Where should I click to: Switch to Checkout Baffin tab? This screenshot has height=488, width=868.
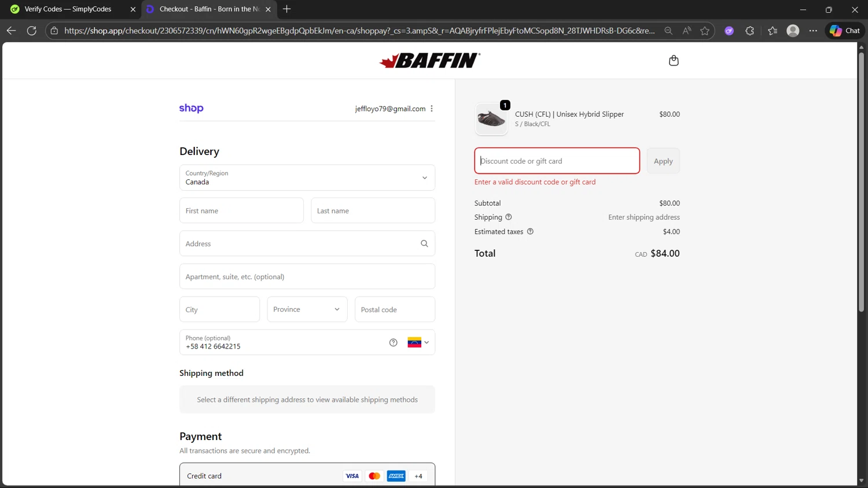click(209, 9)
